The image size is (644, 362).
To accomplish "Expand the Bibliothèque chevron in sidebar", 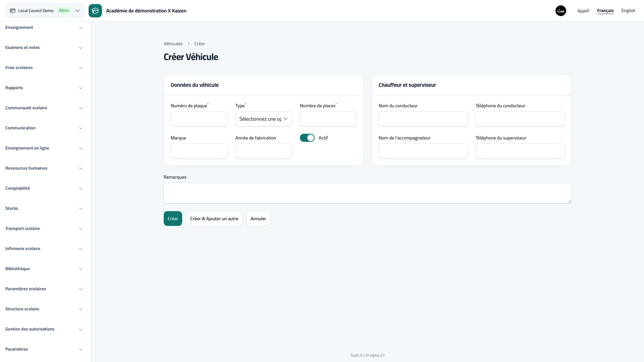I will point(81,269).
